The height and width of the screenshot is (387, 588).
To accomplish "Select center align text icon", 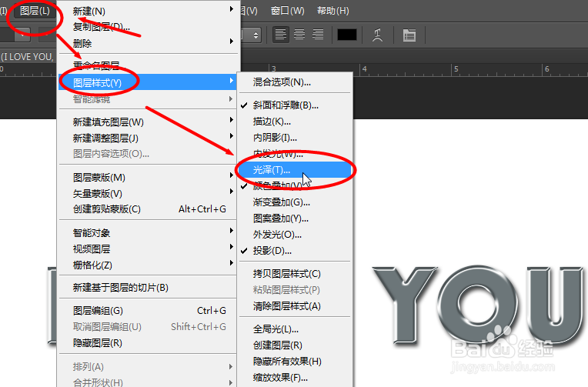I will 299,35.
